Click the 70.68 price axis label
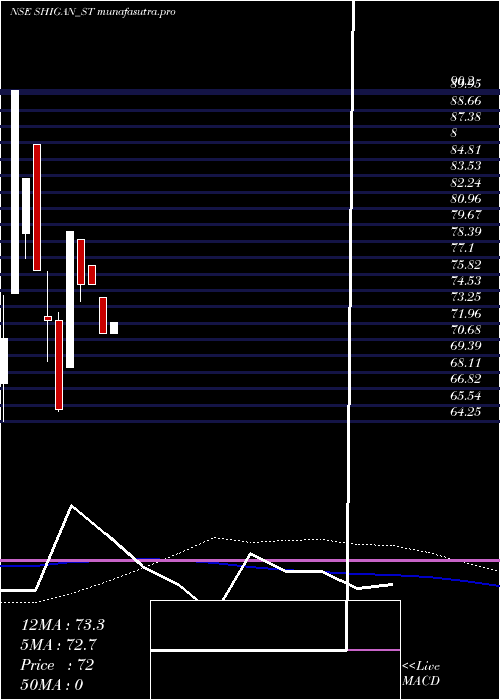Screen dimensions: 500x700 pyautogui.click(x=466, y=330)
